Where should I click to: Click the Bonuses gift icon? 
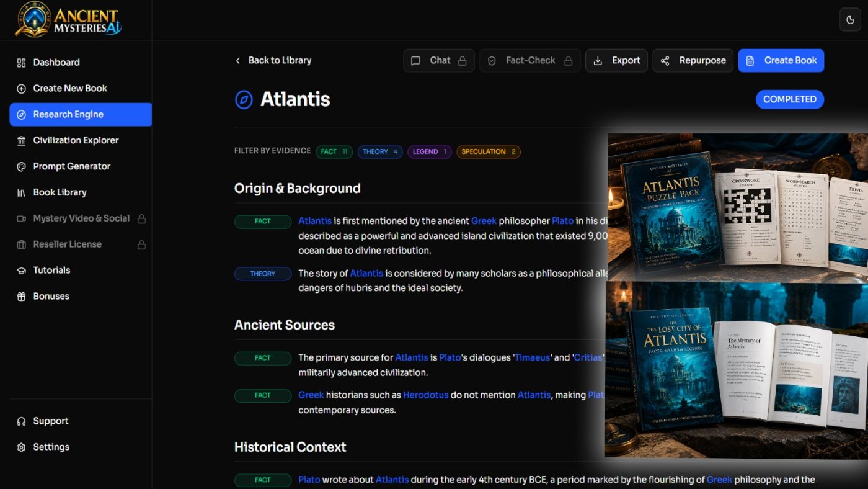[x=21, y=297]
